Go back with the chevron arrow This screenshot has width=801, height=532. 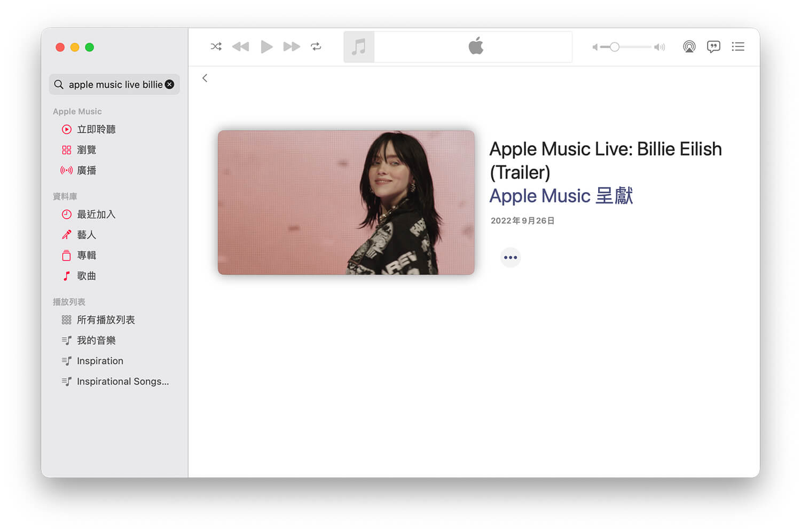tap(205, 78)
